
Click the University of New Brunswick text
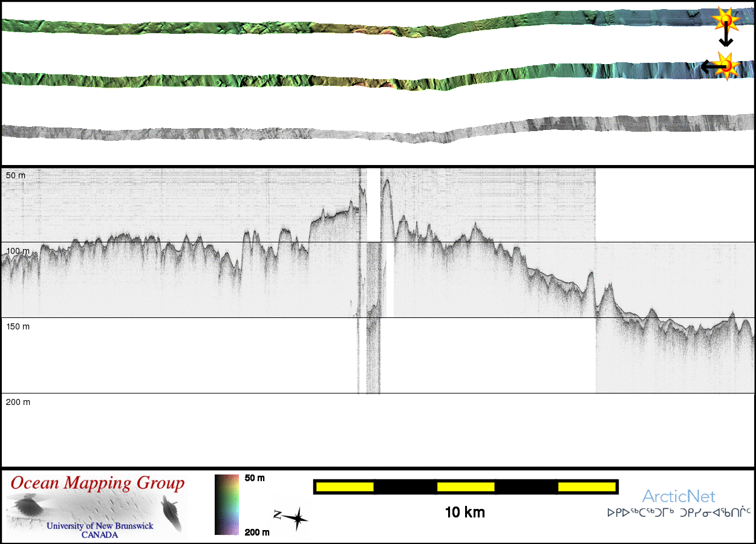[100, 526]
